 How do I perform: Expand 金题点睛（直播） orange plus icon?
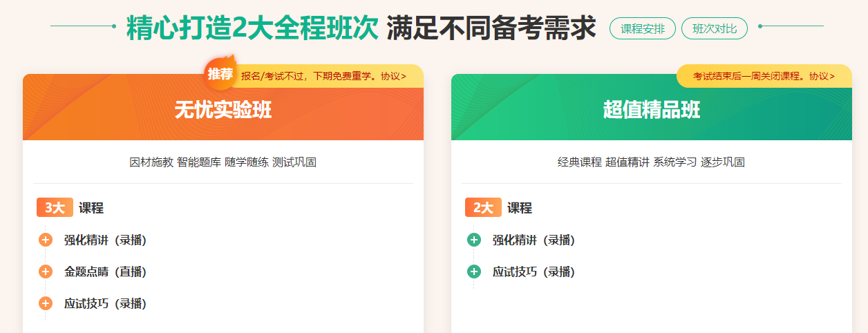click(x=46, y=272)
